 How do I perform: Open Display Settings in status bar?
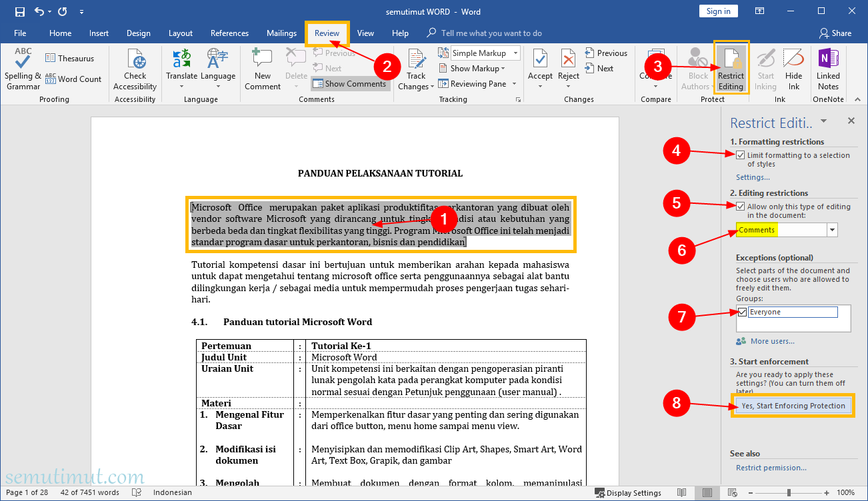pyautogui.click(x=628, y=493)
